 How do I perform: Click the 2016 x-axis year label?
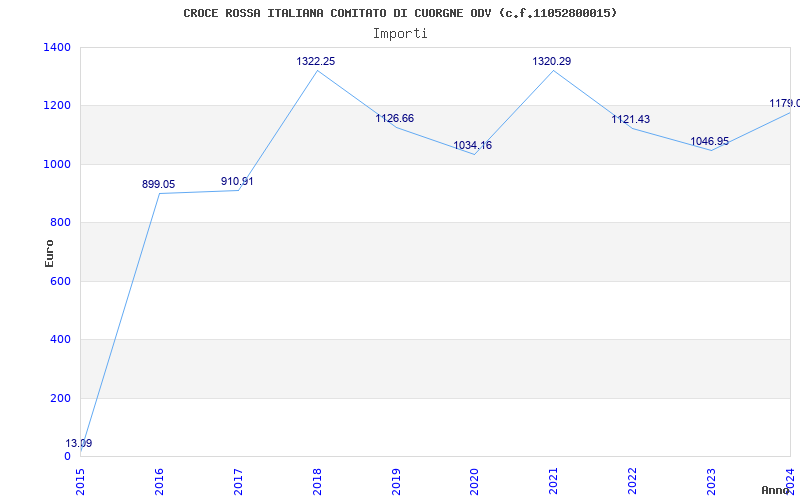click(x=159, y=481)
